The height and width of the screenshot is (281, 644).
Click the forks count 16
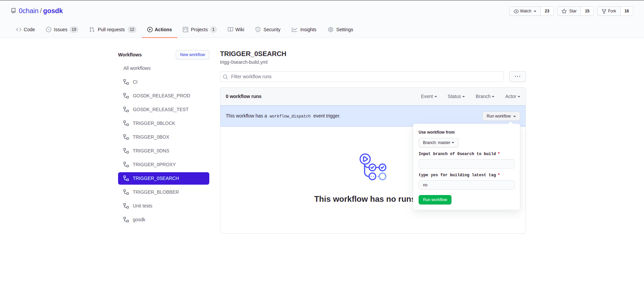[x=627, y=11]
